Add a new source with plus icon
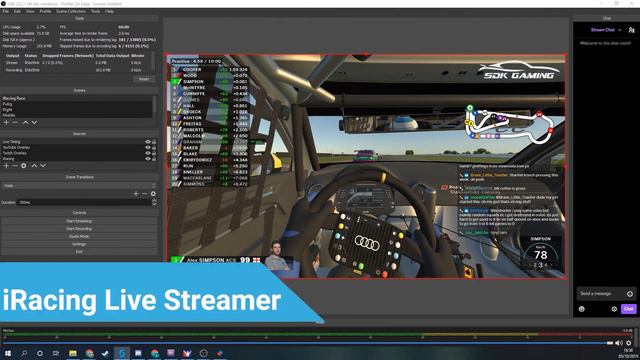 (x=6, y=166)
